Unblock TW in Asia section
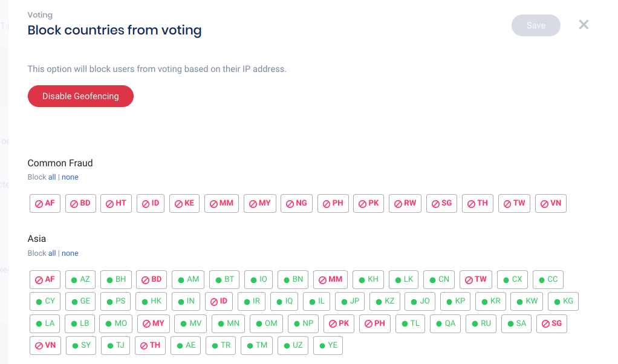618x364 pixels. [x=475, y=279]
